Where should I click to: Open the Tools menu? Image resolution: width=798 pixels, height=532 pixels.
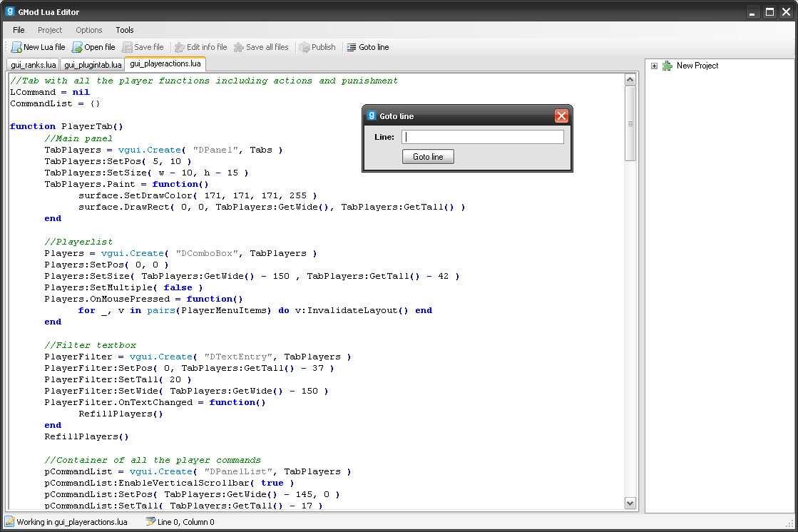125,30
